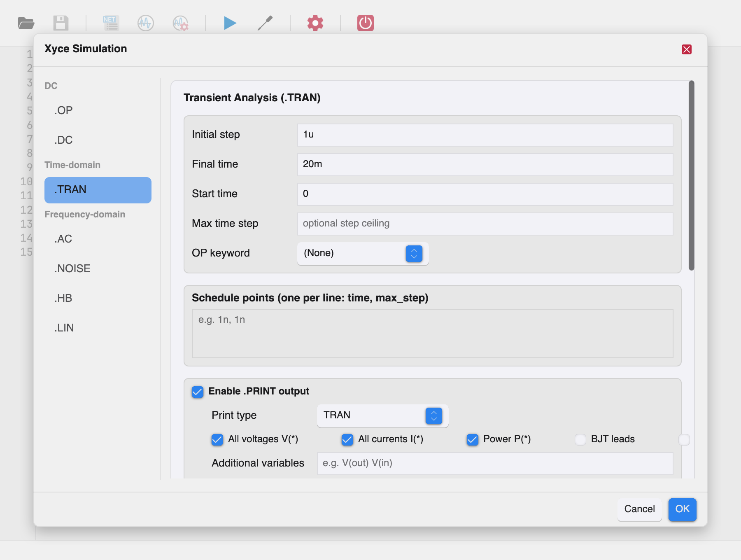The width and height of the screenshot is (741, 560).
Task: Select the probe tool icon
Action: 265,23
